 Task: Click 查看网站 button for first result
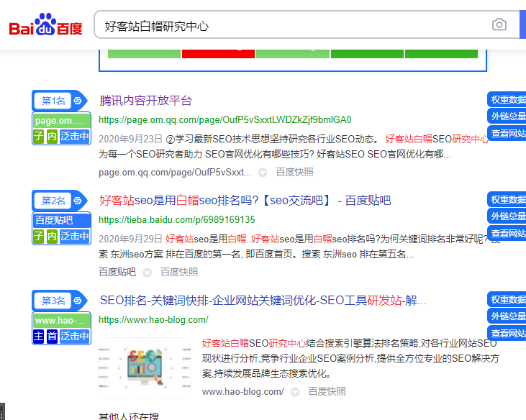point(507,134)
